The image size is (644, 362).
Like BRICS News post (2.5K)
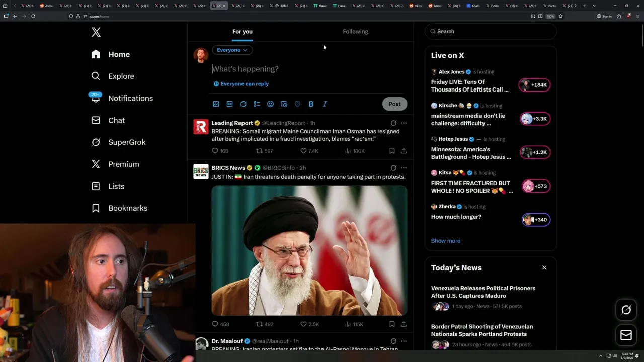[309, 324]
